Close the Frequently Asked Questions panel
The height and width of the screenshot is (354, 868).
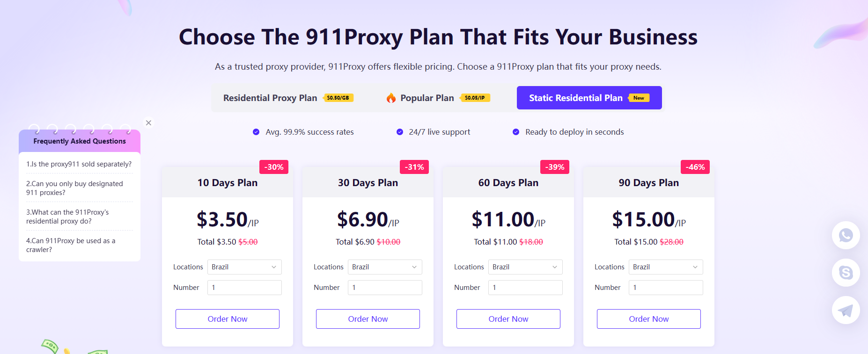click(x=148, y=123)
